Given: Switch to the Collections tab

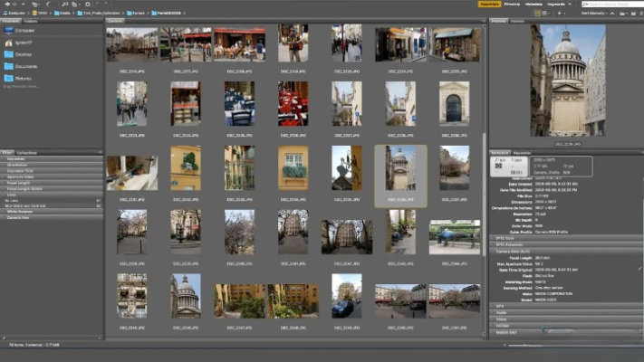Looking at the screenshot, I should click(x=27, y=153).
